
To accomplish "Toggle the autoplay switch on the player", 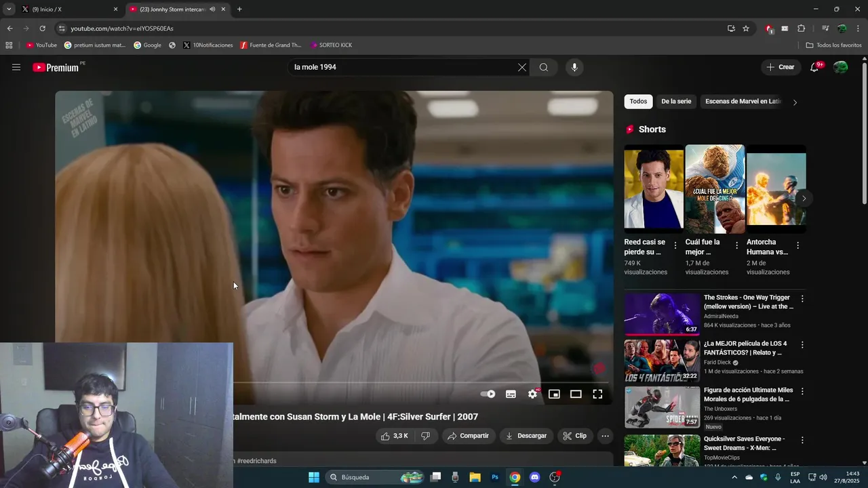I will pyautogui.click(x=488, y=394).
